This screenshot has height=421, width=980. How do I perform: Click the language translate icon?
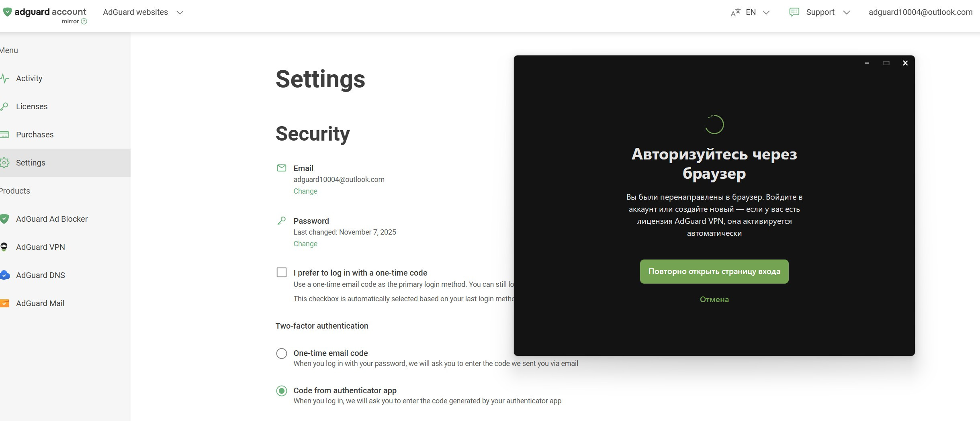[735, 12]
